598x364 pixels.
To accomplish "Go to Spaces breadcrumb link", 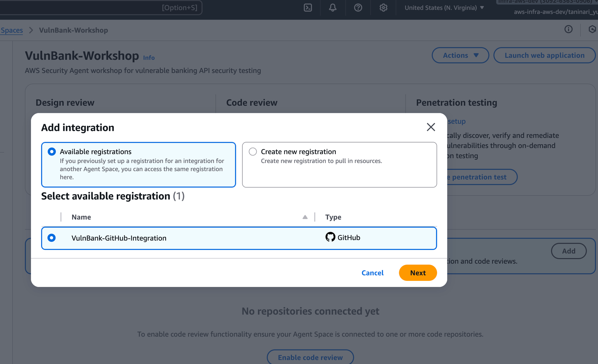I will pos(12,30).
